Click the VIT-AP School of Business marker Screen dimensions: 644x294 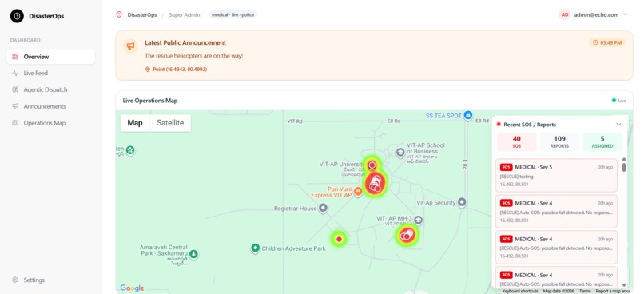400,153
